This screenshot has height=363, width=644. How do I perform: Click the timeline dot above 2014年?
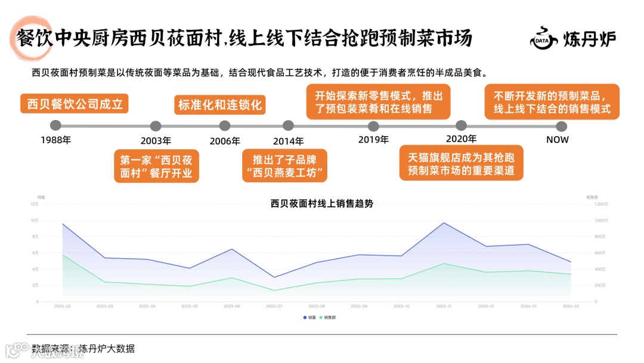click(x=289, y=125)
